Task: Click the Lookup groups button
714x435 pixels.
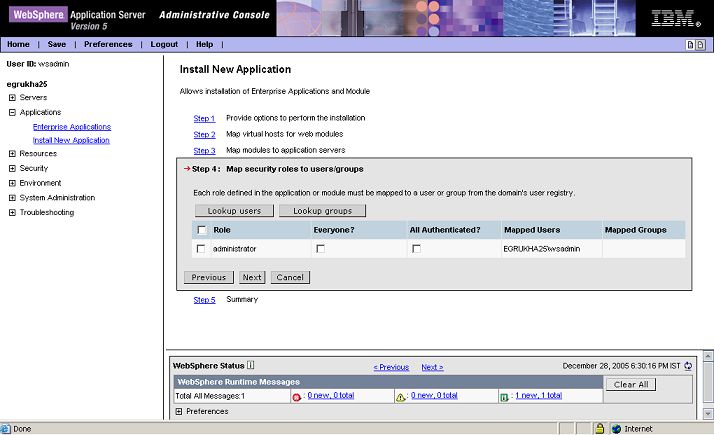Action: 322,211
